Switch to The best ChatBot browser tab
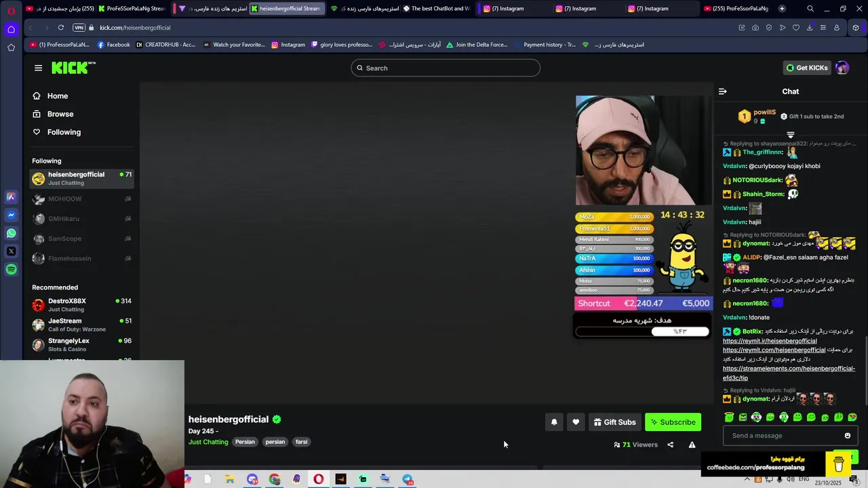 coord(437,9)
